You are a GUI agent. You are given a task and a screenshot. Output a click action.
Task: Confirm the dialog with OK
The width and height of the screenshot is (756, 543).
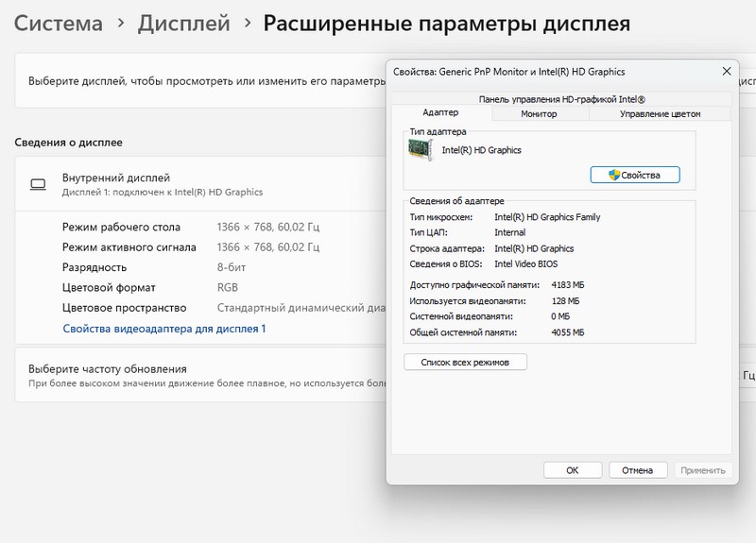click(572, 470)
